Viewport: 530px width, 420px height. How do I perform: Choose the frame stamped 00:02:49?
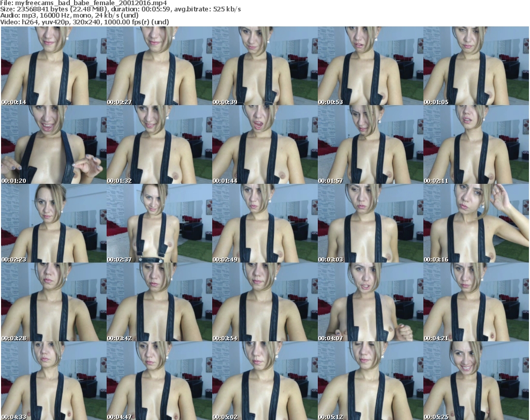click(264, 224)
